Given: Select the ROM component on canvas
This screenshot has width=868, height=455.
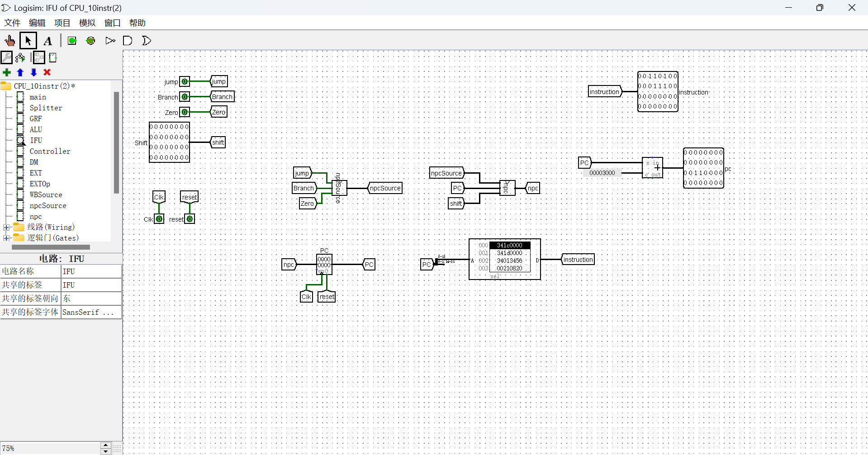Looking at the screenshot, I should 505,259.
